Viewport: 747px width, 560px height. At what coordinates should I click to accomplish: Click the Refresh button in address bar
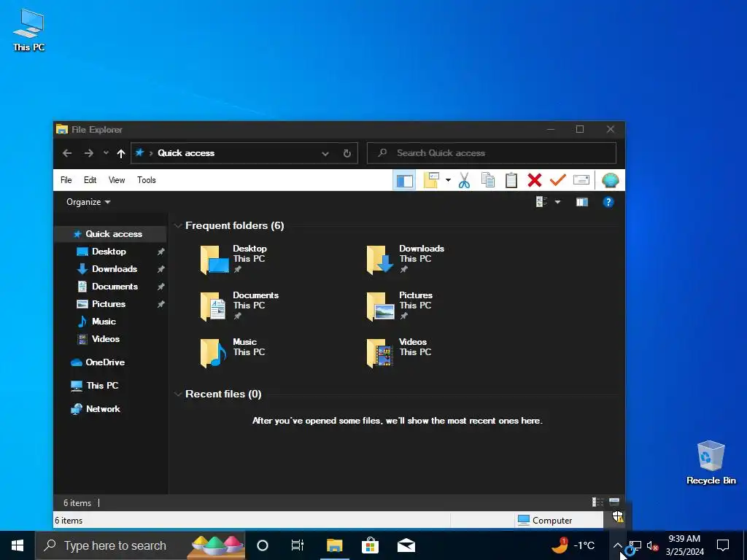[x=347, y=153]
